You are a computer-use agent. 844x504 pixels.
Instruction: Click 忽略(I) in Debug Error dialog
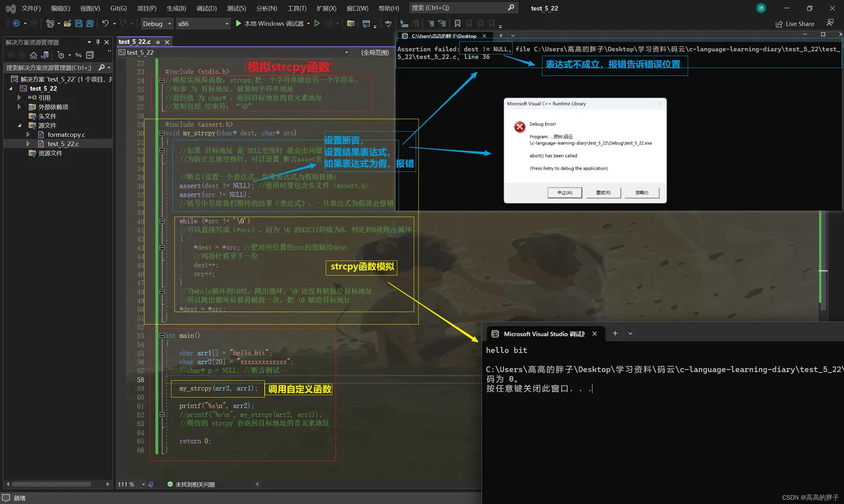pos(642,192)
